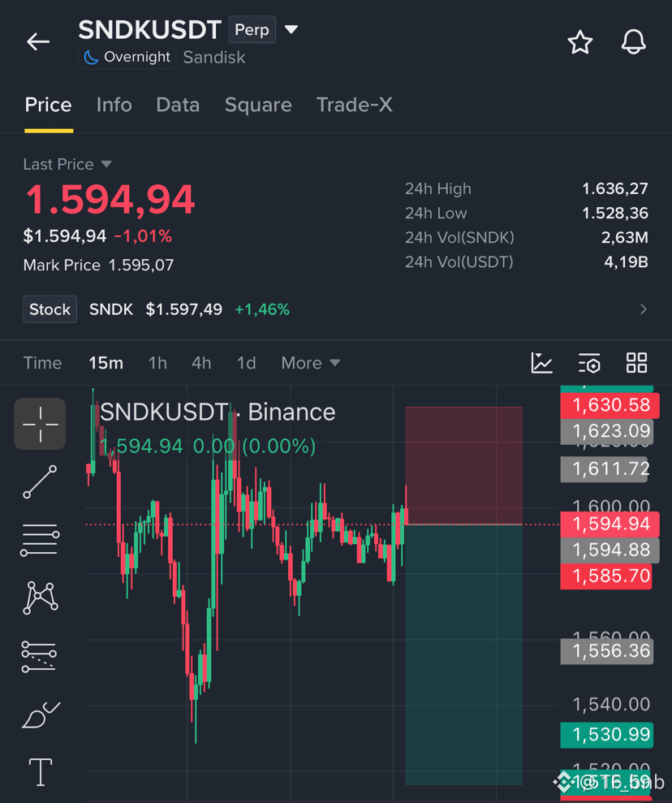The height and width of the screenshot is (803, 672).
Task: Select the trend line drawing tool
Action: tap(40, 482)
